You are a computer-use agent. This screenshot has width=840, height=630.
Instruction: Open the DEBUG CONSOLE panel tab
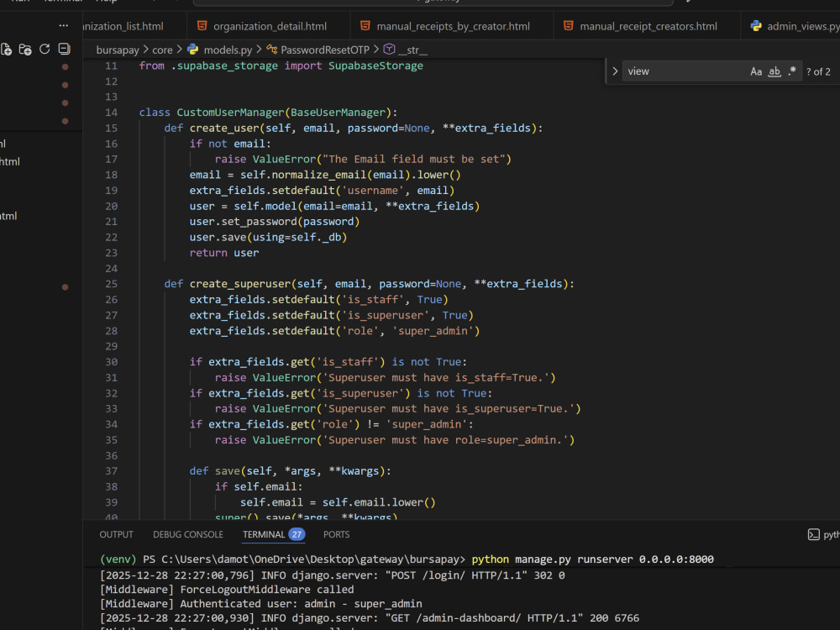coord(188,534)
